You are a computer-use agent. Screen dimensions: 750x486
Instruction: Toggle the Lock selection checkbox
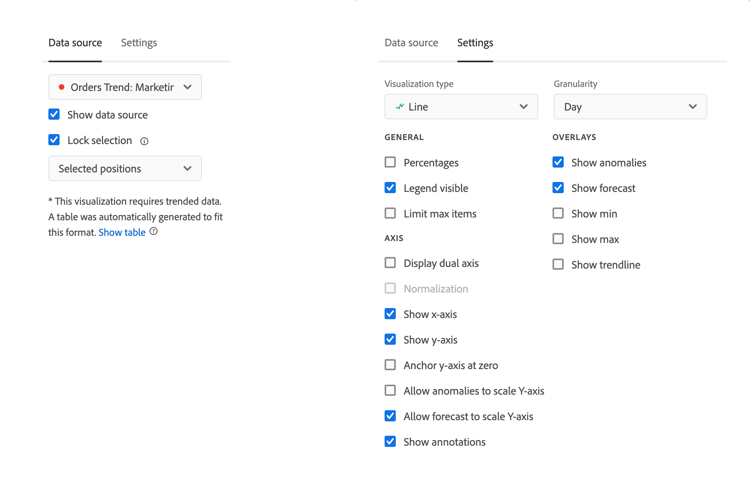coord(54,140)
